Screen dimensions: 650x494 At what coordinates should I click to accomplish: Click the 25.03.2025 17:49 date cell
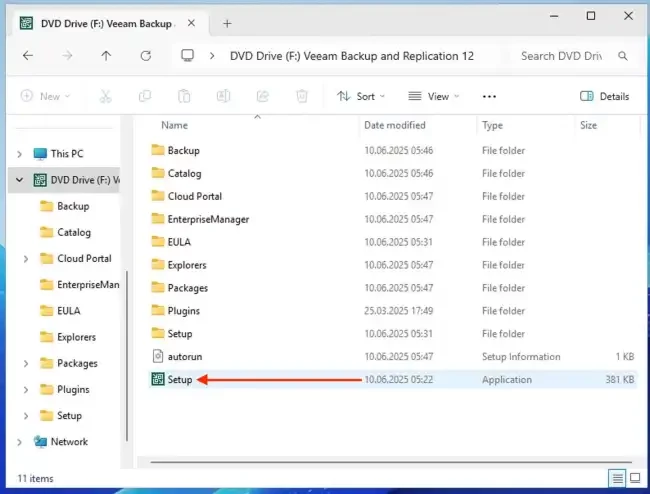pos(398,310)
